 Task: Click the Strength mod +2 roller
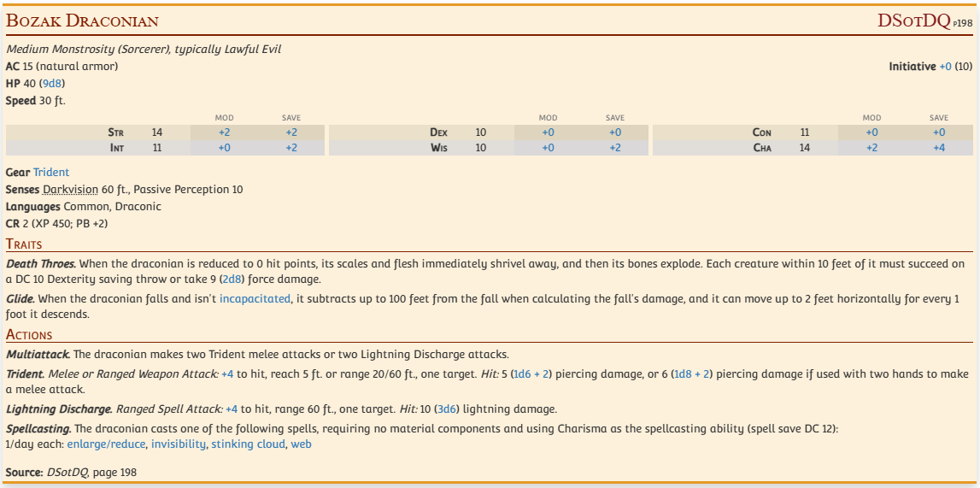pyautogui.click(x=224, y=132)
